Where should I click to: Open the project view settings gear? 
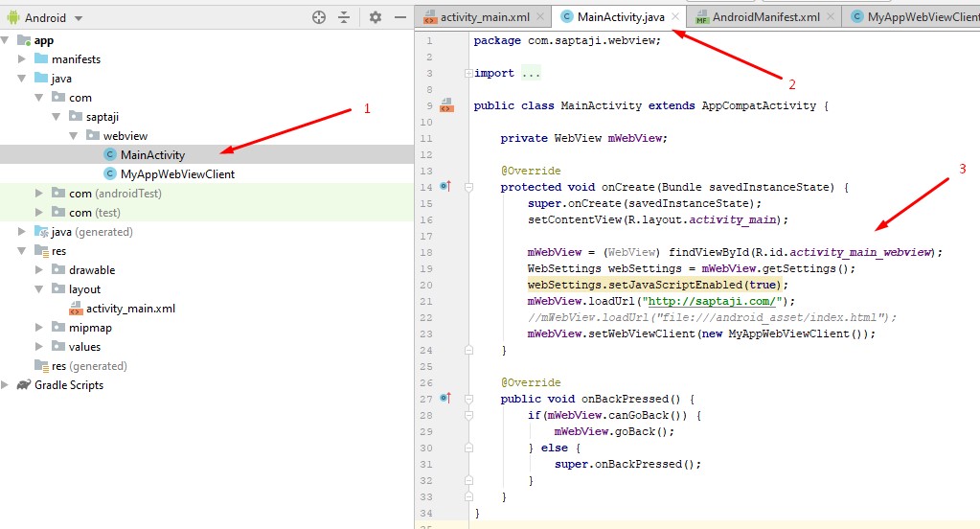coord(375,17)
